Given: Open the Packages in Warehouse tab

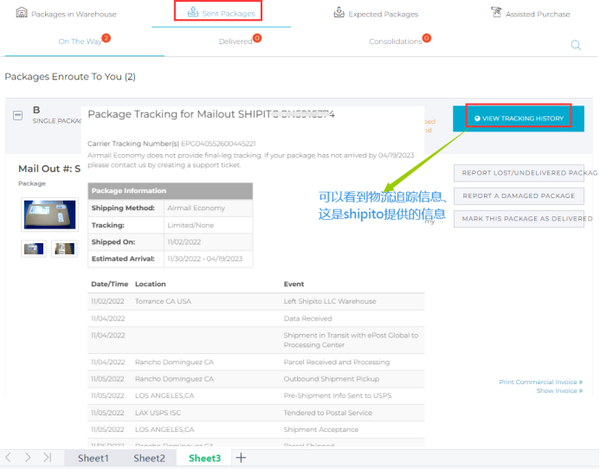Looking at the screenshot, I should (66, 14).
